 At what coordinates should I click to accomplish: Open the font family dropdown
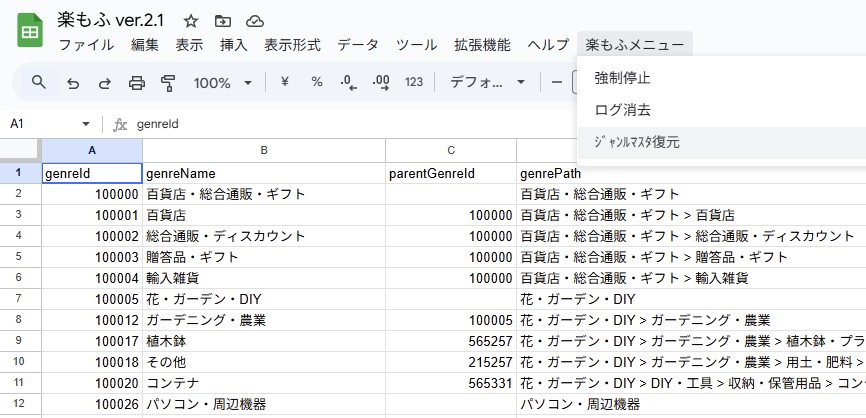(x=487, y=82)
